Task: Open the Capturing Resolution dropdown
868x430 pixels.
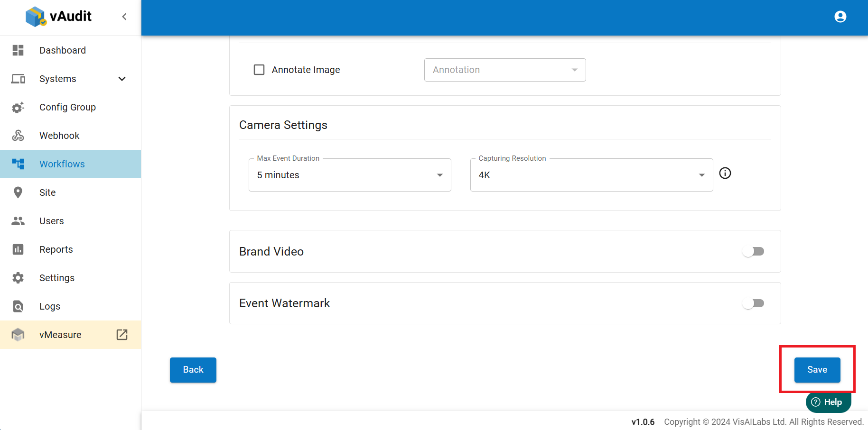Action: coord(591,175)
